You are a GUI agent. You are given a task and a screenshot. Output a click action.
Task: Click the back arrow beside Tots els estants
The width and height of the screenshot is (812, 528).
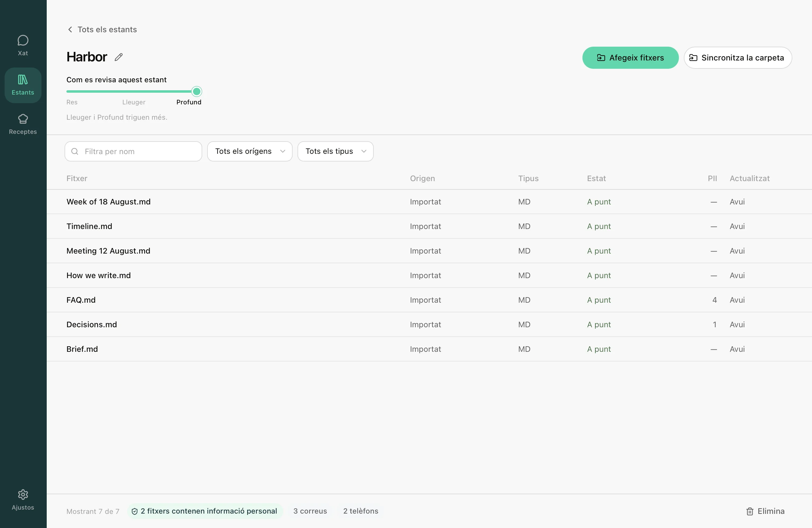tap(70, 29)
